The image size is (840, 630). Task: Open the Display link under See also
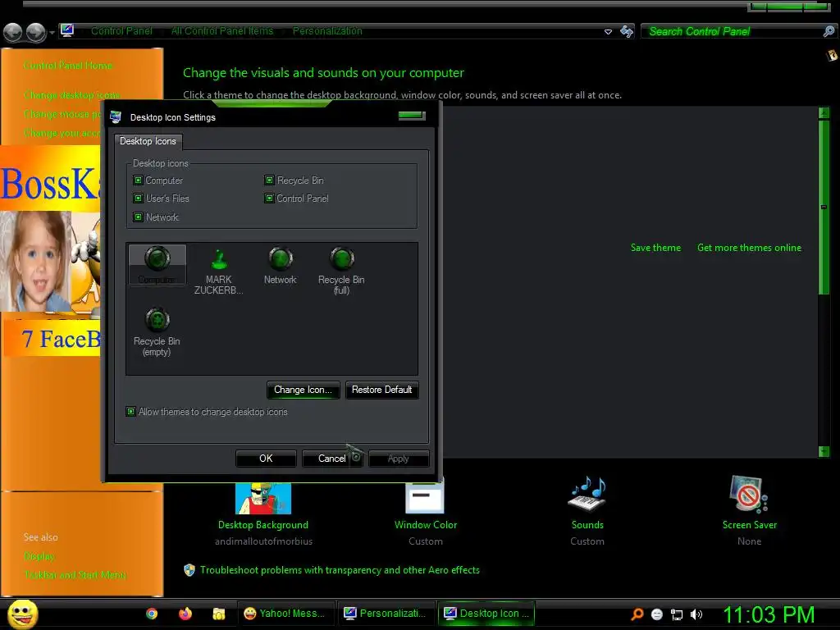click(39, 556)
